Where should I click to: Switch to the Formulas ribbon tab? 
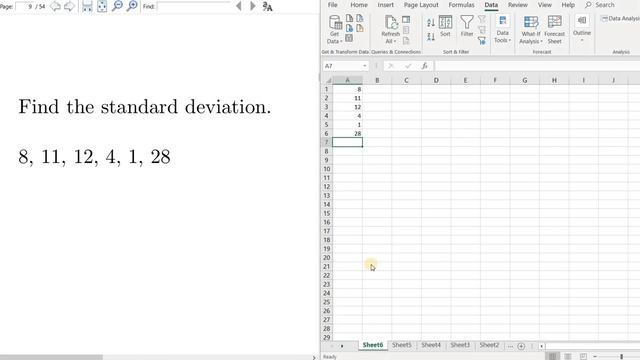pos(461,5)
